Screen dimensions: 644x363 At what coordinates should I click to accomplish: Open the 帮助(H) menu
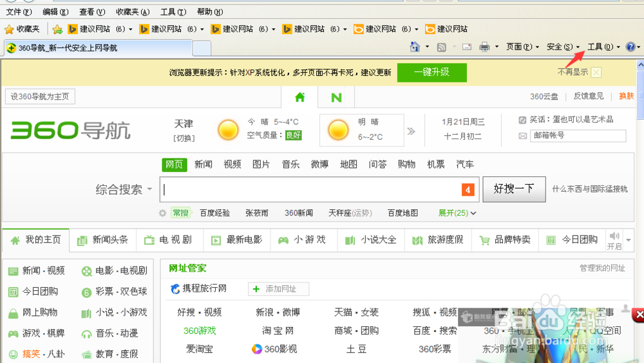click(x=210, y=12)
